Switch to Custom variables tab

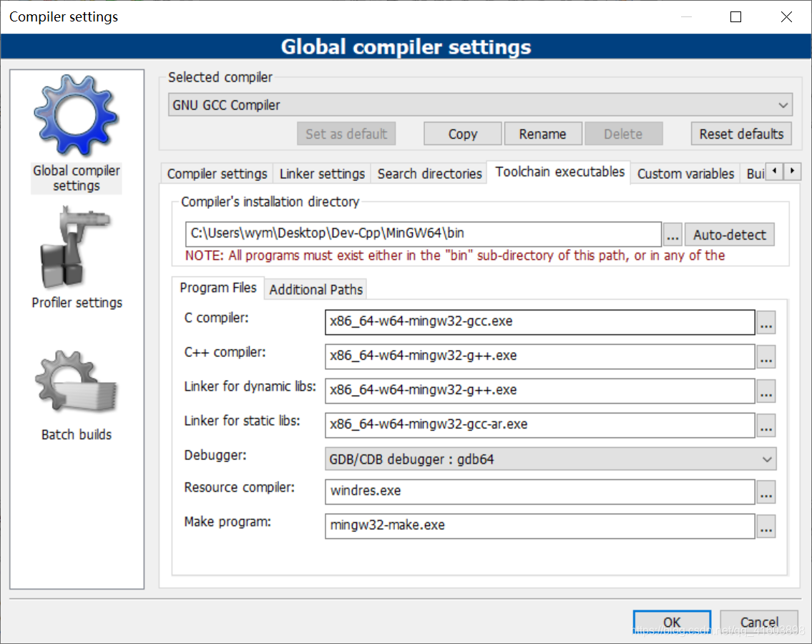click(x=685, y=174)
